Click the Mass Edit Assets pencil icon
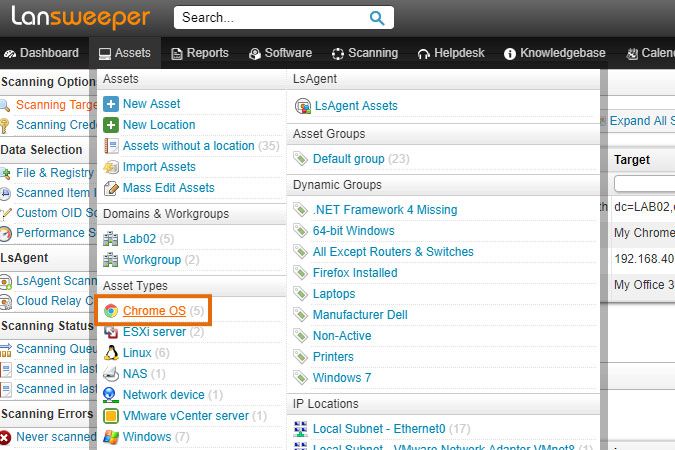675x450 pixels. point(111,188)
